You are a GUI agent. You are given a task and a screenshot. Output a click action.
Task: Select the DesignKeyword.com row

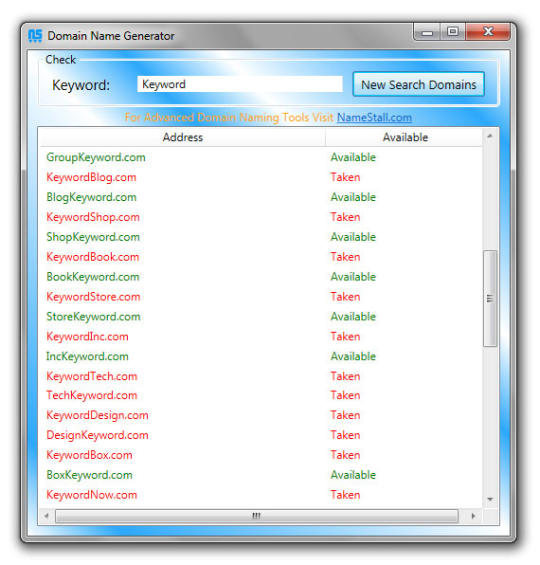pyautogui.click(x=261, y=435)
